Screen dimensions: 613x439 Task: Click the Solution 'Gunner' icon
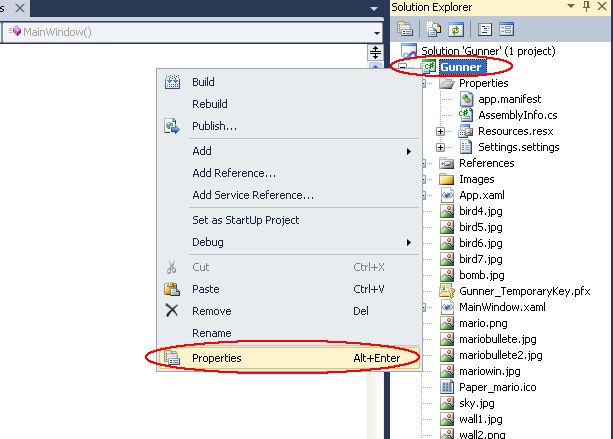pos(409,51)
